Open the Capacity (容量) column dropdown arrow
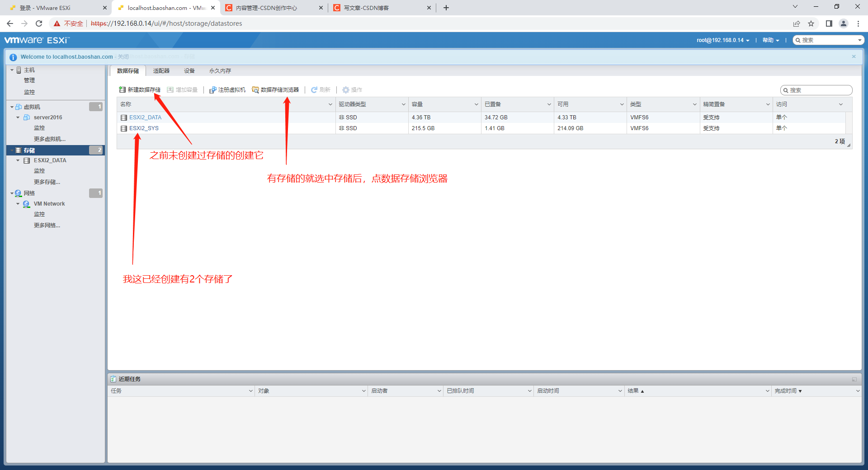868x470 pixels. 476,104
